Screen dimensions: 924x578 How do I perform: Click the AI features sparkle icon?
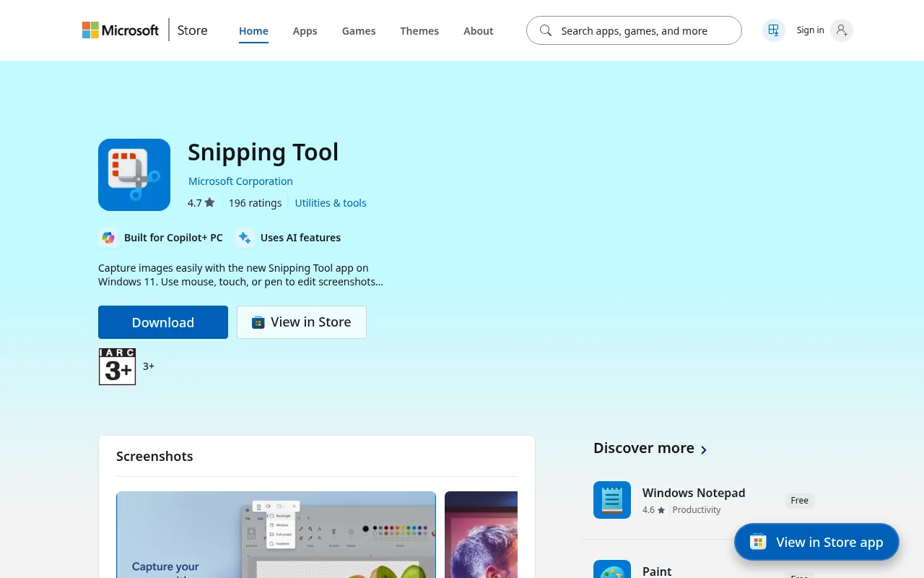click(x=245, y=238)
